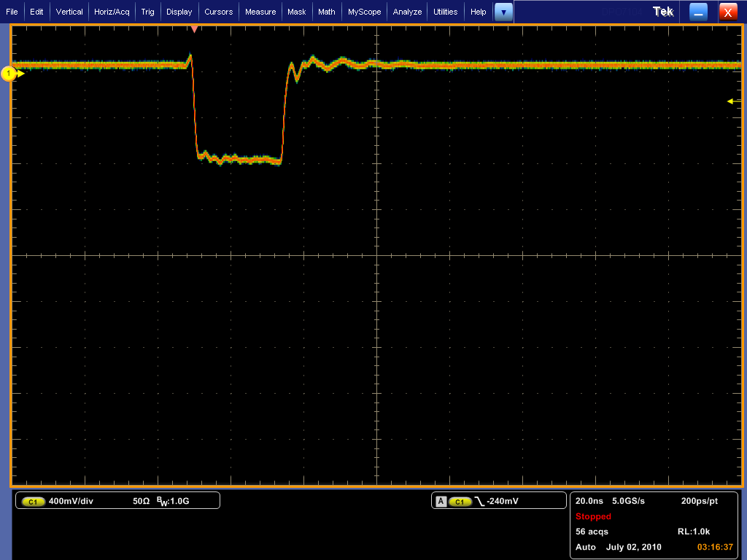This screenshot has height=560, width=747.
Task: Open the Trig menu
Action: pos(147,12)
